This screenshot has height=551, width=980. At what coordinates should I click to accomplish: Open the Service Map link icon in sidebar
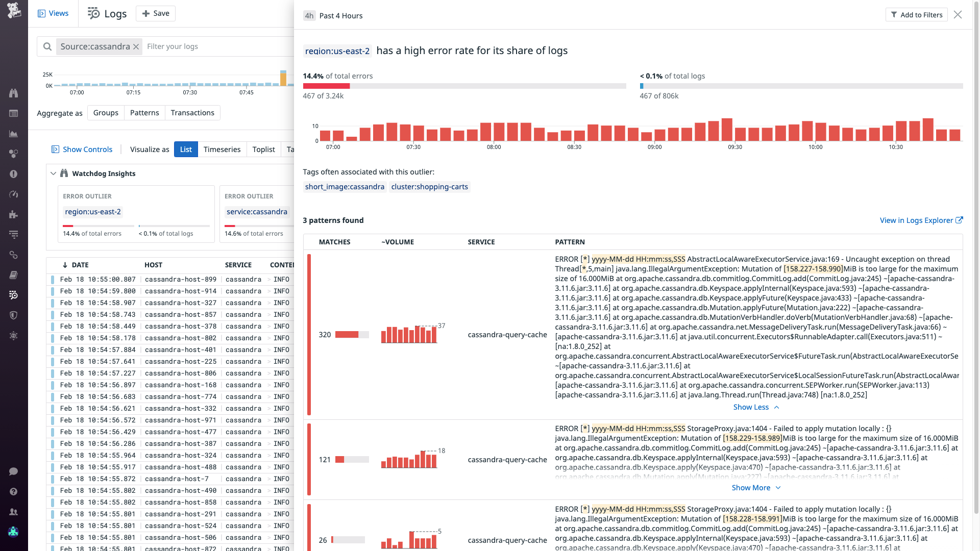coord(14,255)
